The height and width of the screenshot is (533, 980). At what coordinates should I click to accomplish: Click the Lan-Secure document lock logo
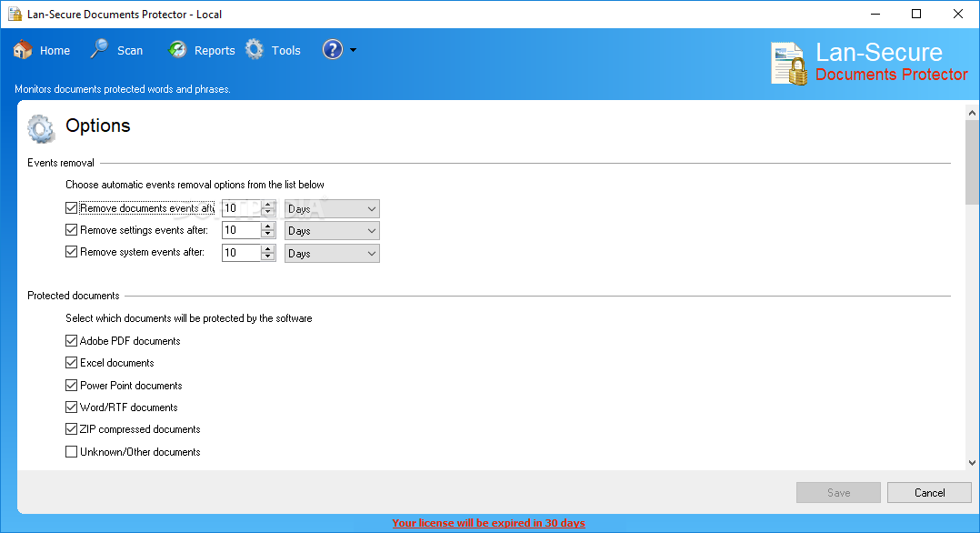789,63
